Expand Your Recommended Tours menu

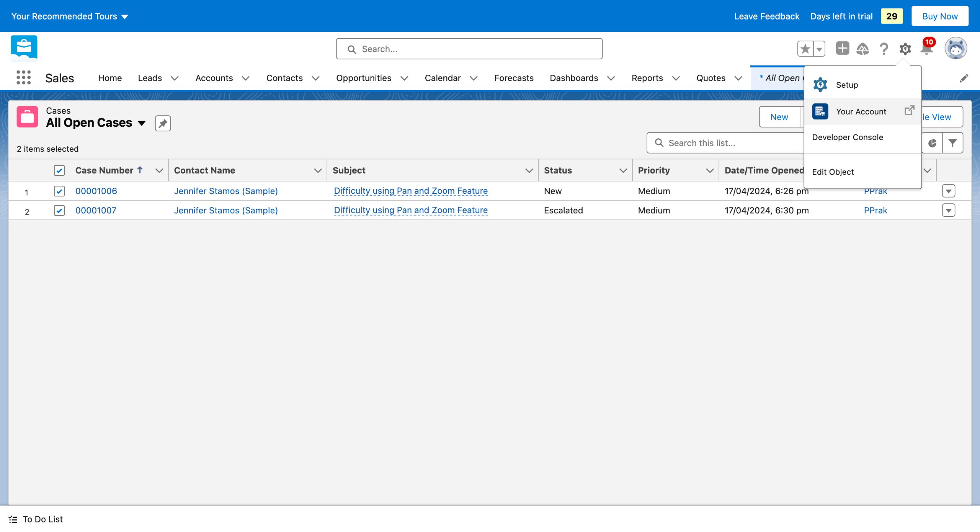[x=69, y=16]
